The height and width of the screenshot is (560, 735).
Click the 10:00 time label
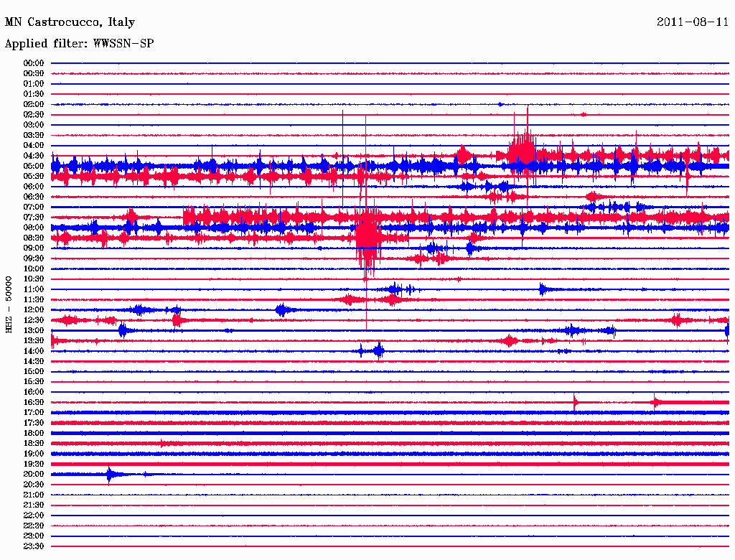[x=34, y=269]
